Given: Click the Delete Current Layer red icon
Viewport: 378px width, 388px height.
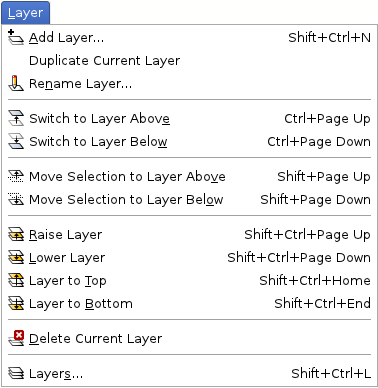Looking at the screenshot, I should [x=16, y=338].
